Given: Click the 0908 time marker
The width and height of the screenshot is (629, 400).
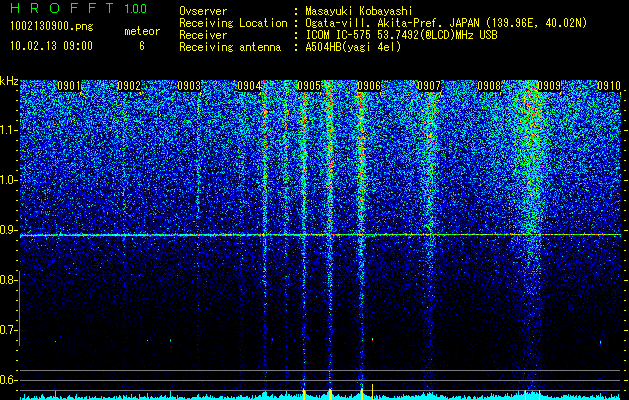Looking at the screenshot, I should [x=489, y=86].
